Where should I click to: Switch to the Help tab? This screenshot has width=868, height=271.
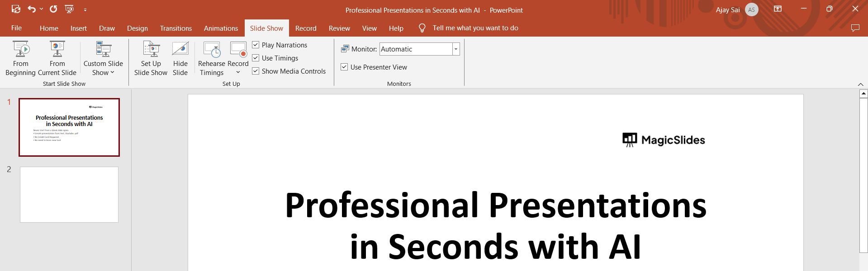pos(396,28)
